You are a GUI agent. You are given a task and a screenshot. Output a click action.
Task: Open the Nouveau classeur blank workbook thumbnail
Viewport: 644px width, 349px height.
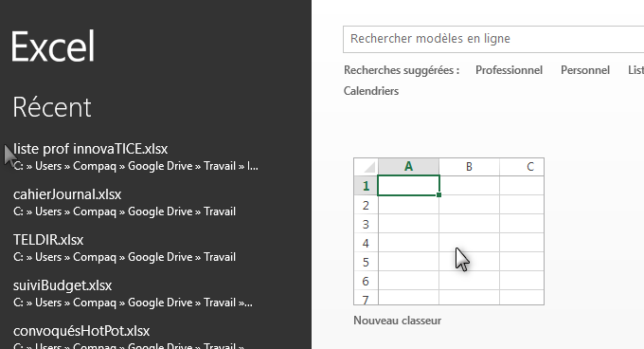point(449,231)
